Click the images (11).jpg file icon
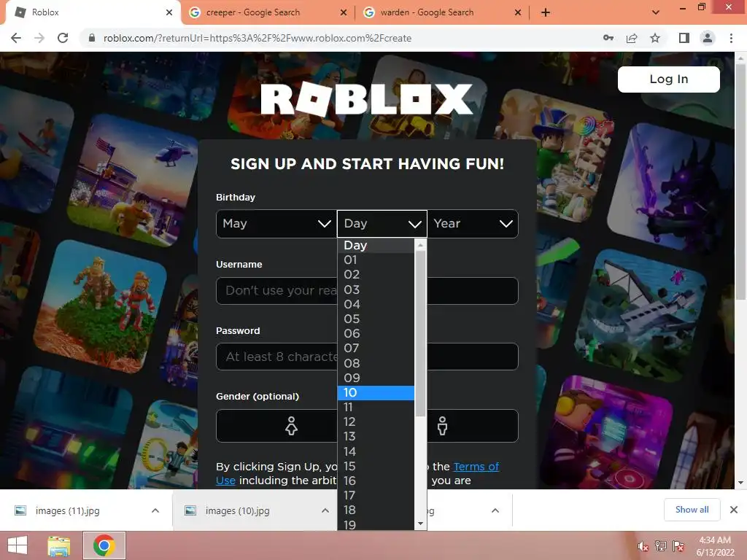 (20, 510)
